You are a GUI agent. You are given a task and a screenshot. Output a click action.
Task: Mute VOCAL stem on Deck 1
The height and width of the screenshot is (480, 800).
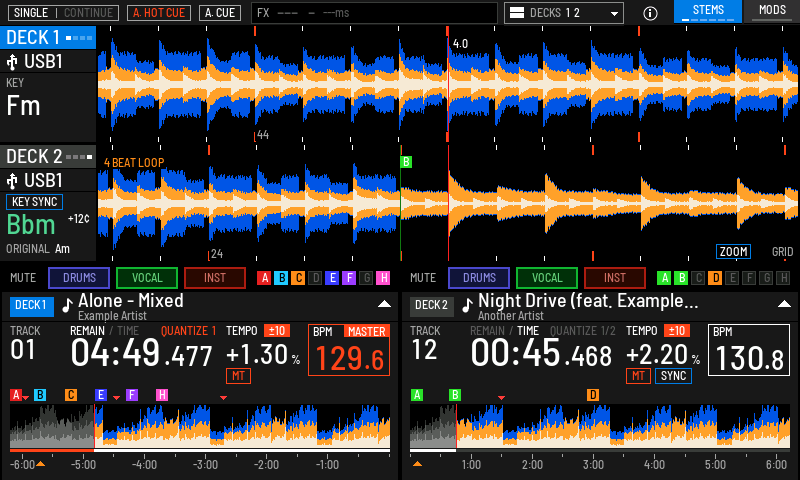(147, 278)
